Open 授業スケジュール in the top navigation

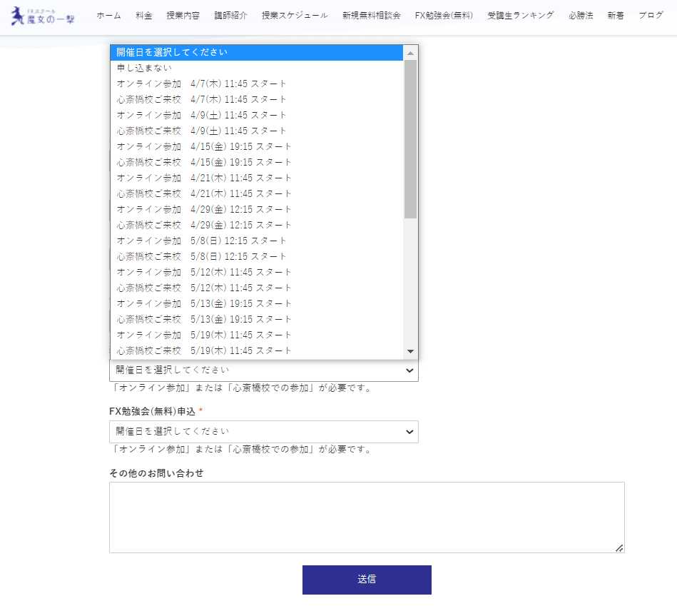coord(295,16)
